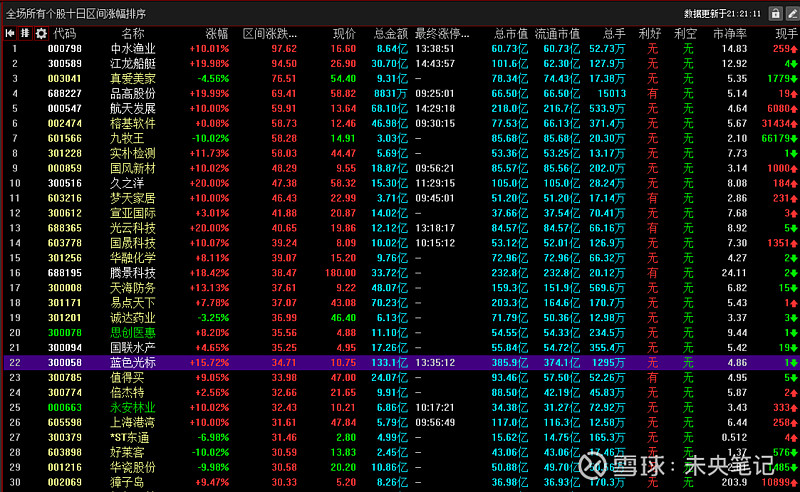800x492 pixels.
Task: Select 上海港湾 stock entry
Action: tap(132, 422)
